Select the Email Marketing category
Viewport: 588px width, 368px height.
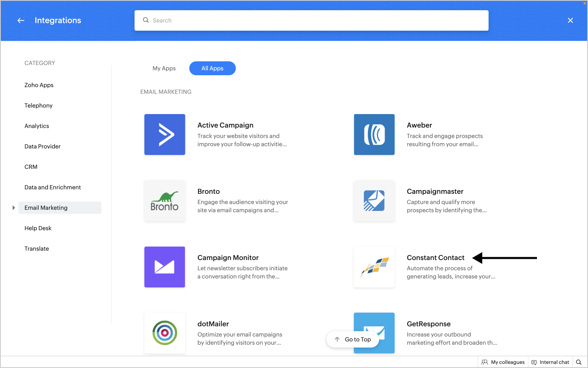(60, 208)
